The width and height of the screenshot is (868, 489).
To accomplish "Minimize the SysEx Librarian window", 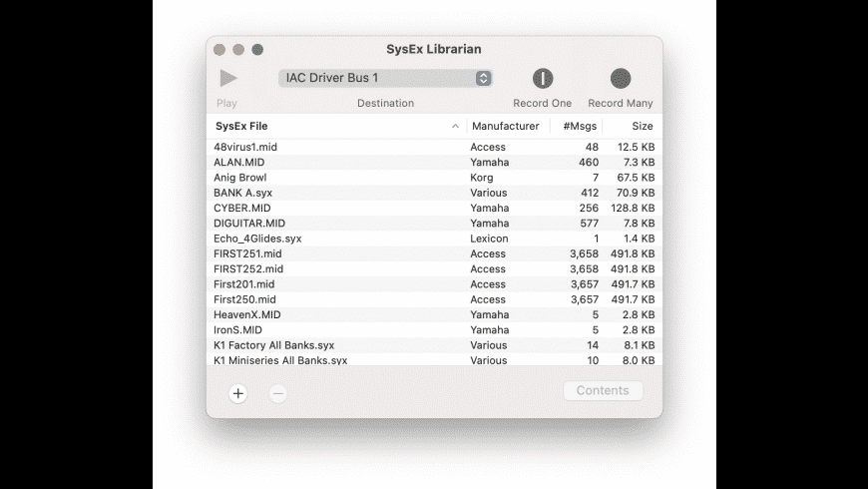I will pyautogui.click(x=238, y=50).
